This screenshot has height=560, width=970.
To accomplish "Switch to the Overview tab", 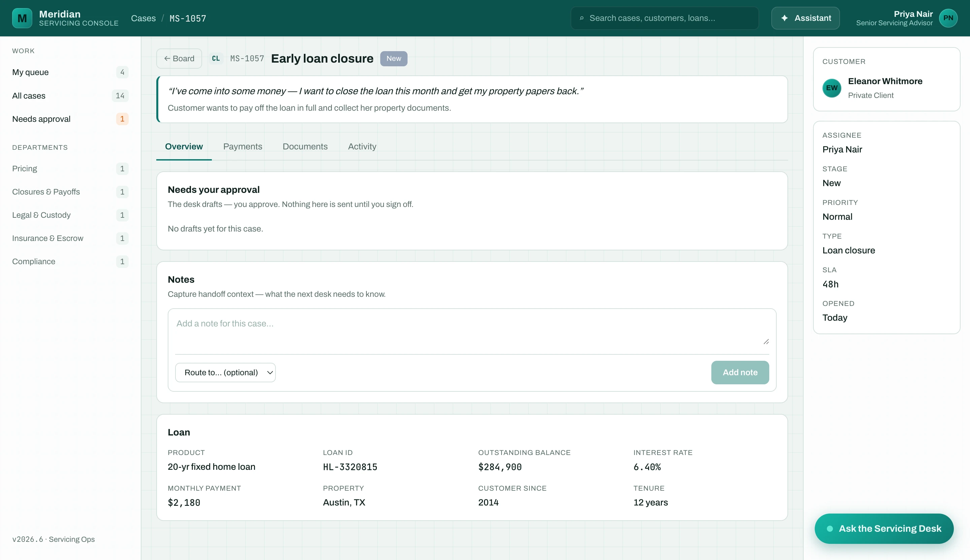I will 184,146.
